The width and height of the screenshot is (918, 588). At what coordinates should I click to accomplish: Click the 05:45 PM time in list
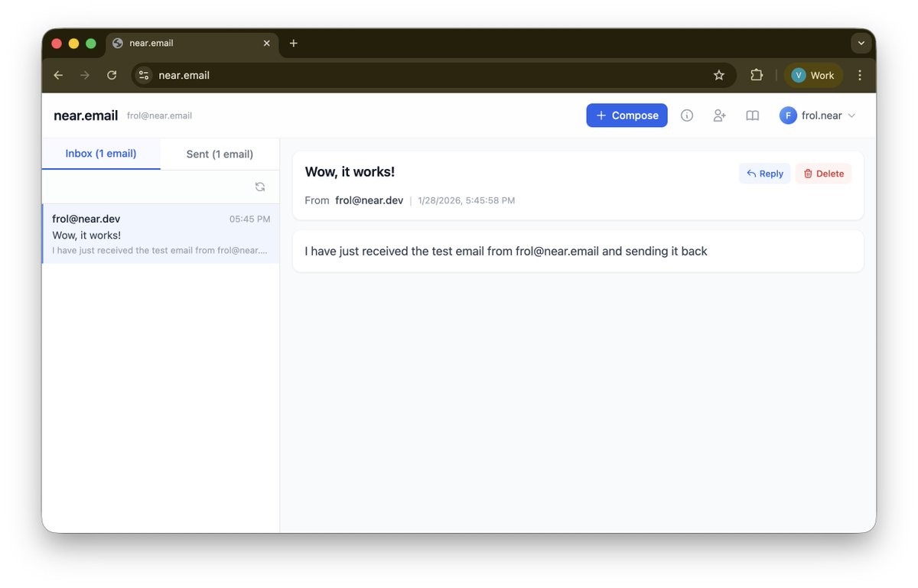click(x=249, y=219)
